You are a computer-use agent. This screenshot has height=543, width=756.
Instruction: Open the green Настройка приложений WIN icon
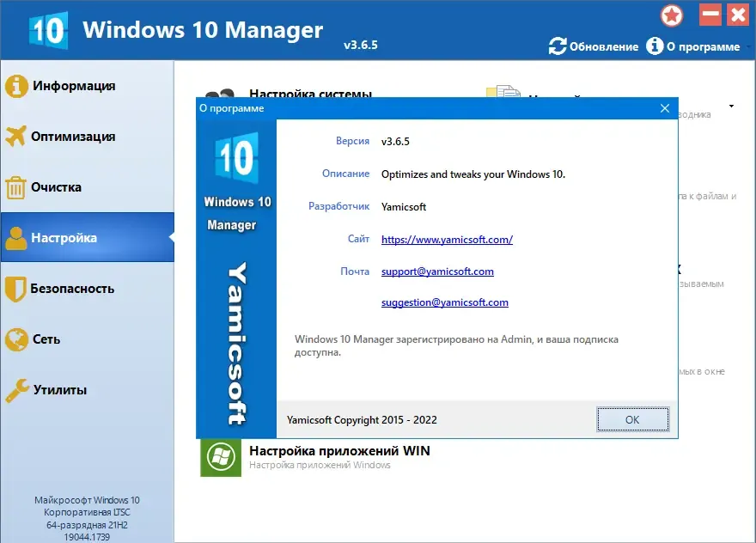pos(221,458)
